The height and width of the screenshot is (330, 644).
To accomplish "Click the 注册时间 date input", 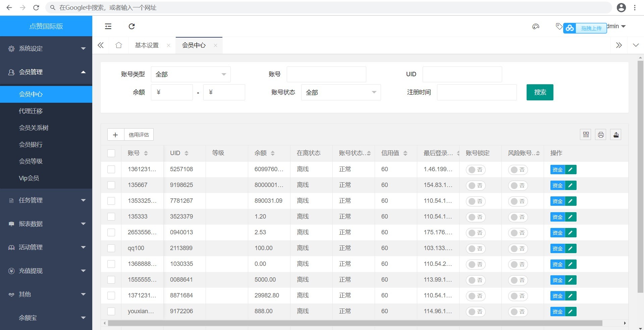I will (477, 92).
